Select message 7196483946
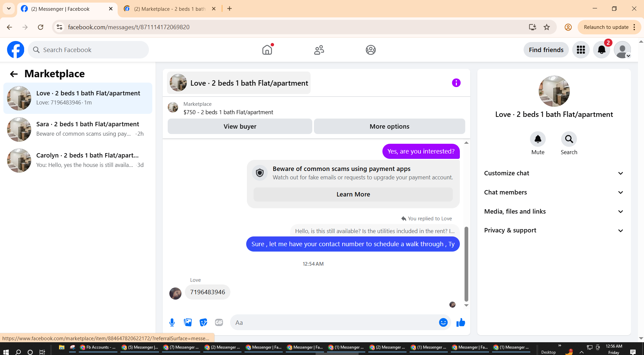644x355 pixels. [x=208, y=292]
